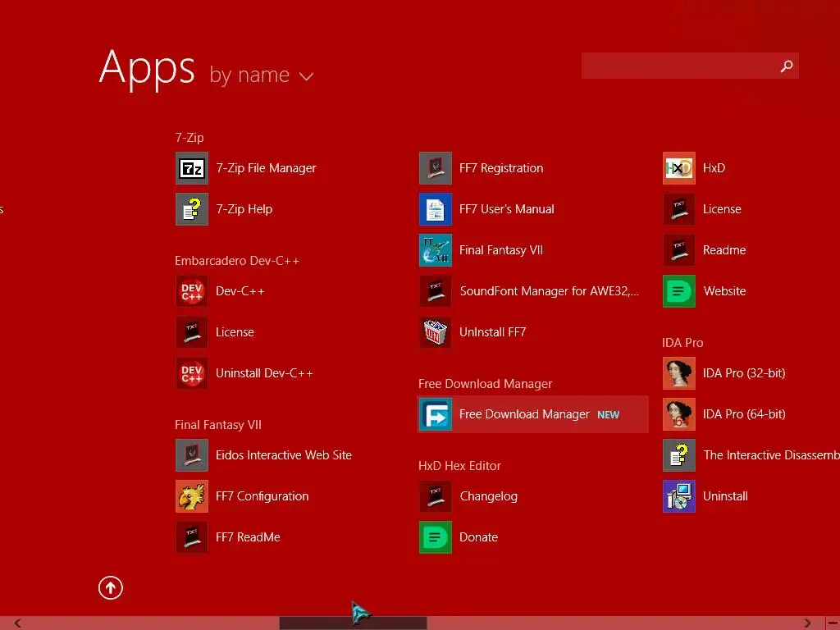
Task: Launch Dev-C++ app icon
Action: click(x=192, y=291)
